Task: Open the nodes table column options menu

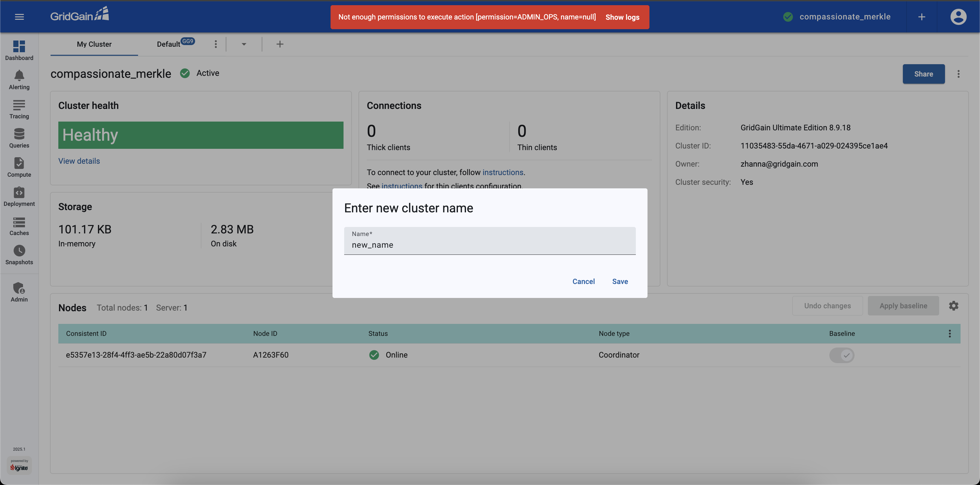Action: (x=950, y=334)
